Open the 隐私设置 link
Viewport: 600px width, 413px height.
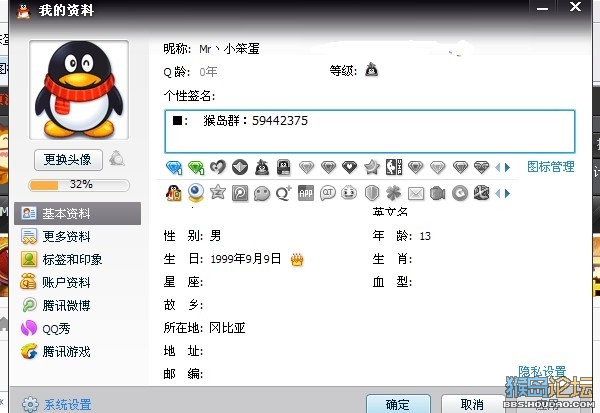(542, 371)
